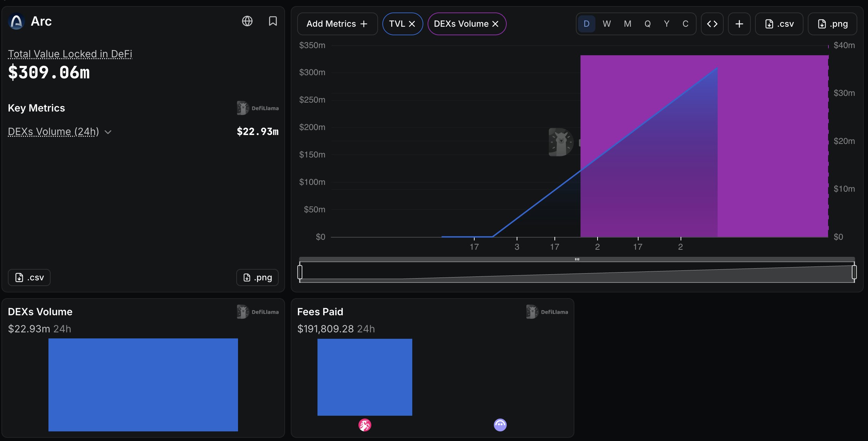Switch the chart to Weekly (W) grouping
868x441 pixels.
pos(606,24)
